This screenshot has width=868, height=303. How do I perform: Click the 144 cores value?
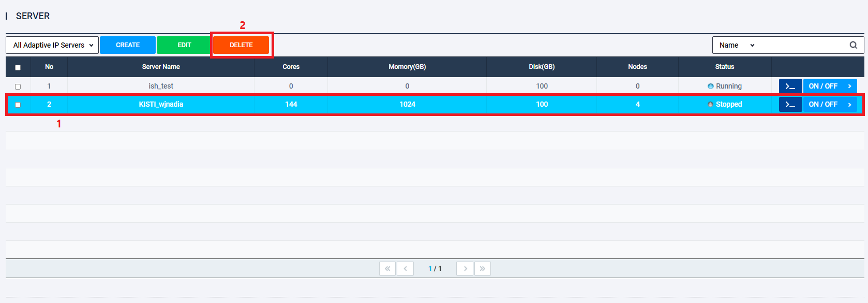coord(291,104)
